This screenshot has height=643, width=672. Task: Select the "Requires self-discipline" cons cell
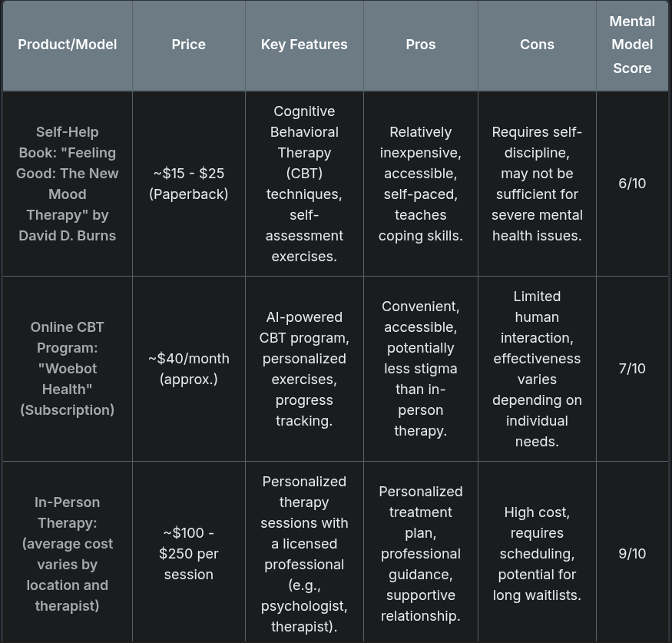537,184
